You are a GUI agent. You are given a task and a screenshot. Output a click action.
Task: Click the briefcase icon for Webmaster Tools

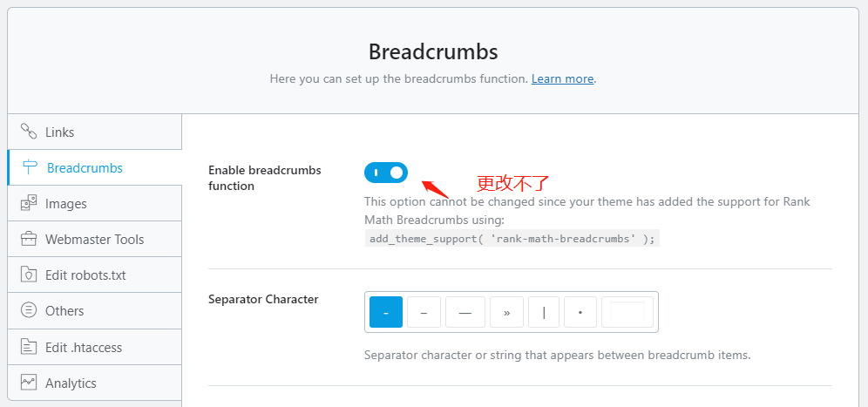[28, 239]
